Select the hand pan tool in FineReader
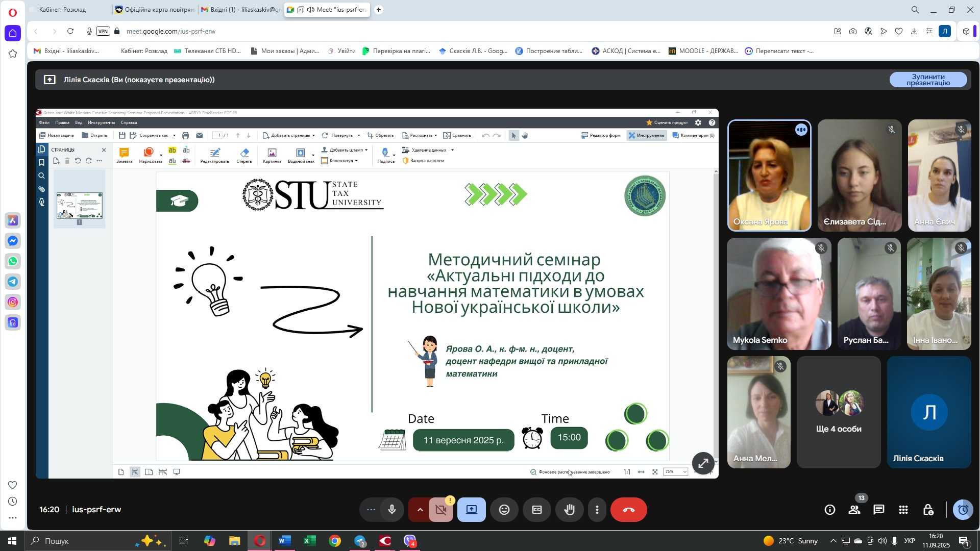The height and width of the screenshot is (551, 980). coord(525,135)
